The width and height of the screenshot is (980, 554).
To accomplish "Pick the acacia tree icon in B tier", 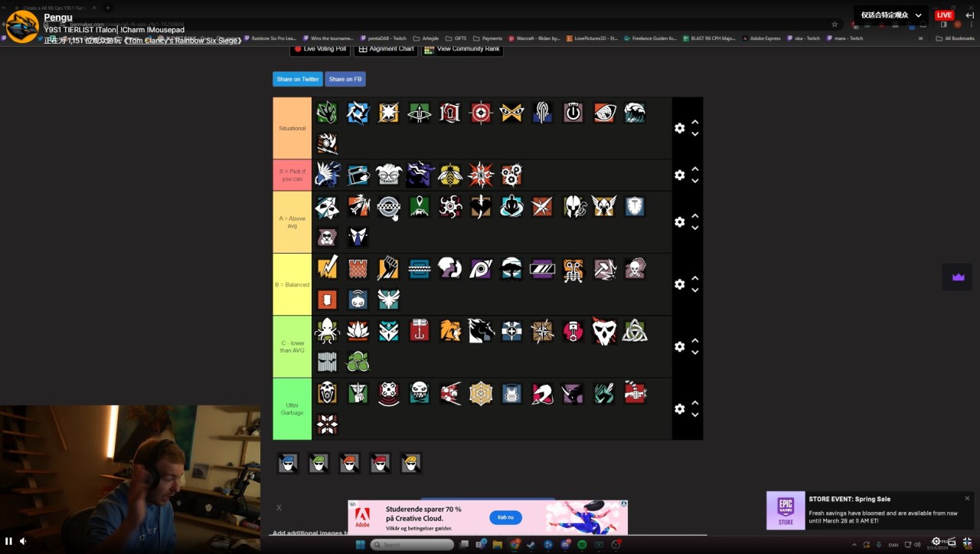I will pos(512,268).
